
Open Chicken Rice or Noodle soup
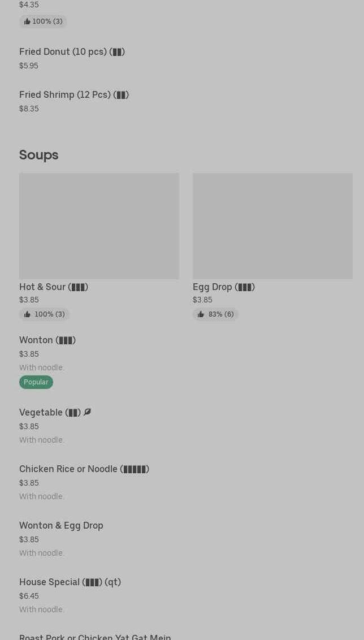tap(84, 469)
